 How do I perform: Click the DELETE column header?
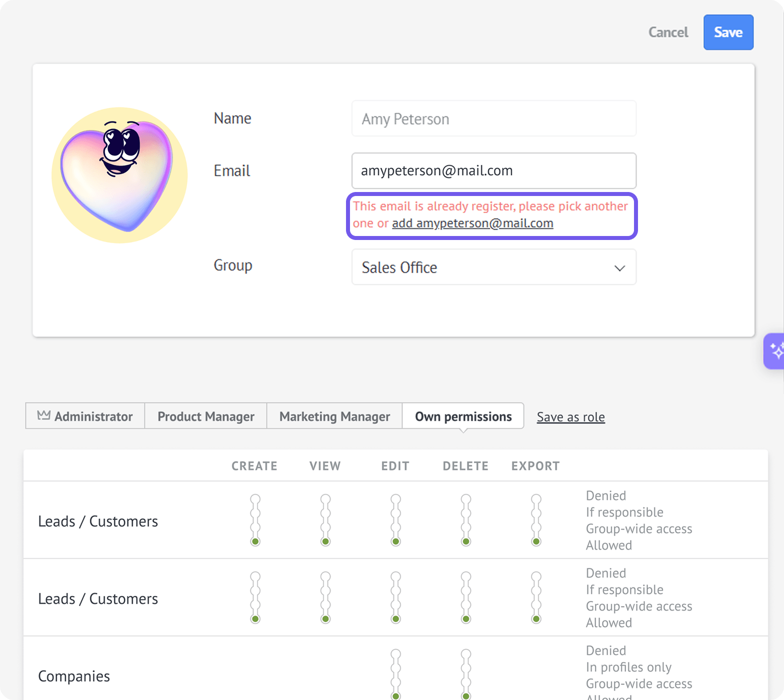tap(465, 466)
